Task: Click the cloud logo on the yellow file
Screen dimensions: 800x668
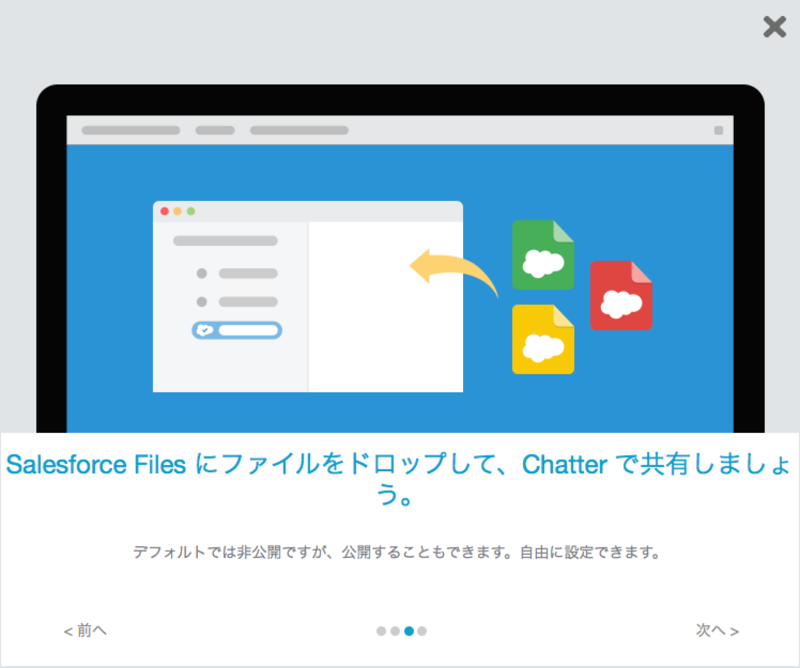Action: tap(545, 346)
